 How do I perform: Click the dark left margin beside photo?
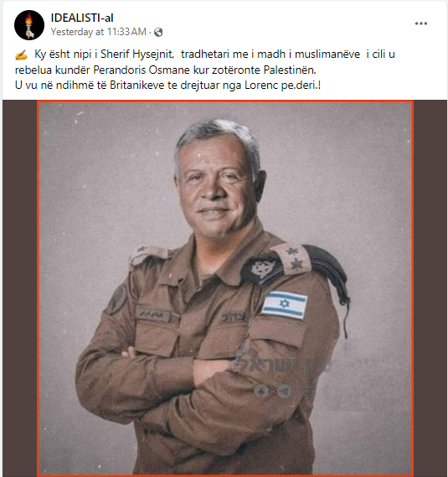(x=20, y=288)
